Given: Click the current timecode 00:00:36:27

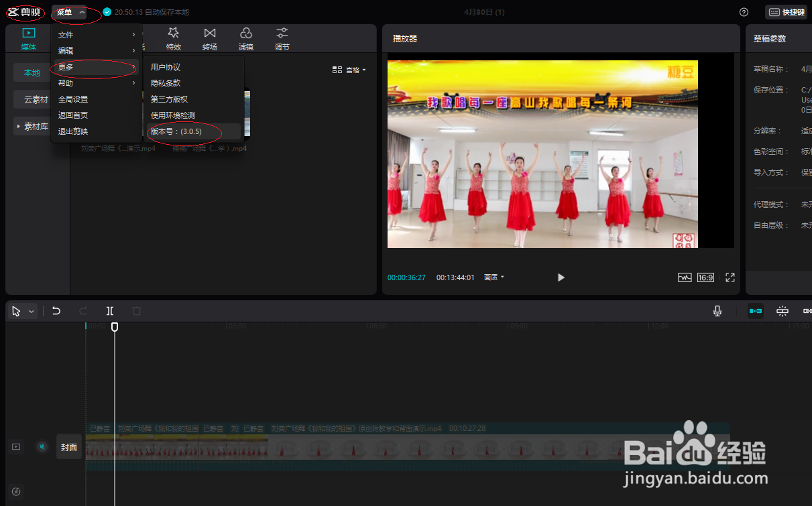Looking at the screenshot, I should (406, 277).
